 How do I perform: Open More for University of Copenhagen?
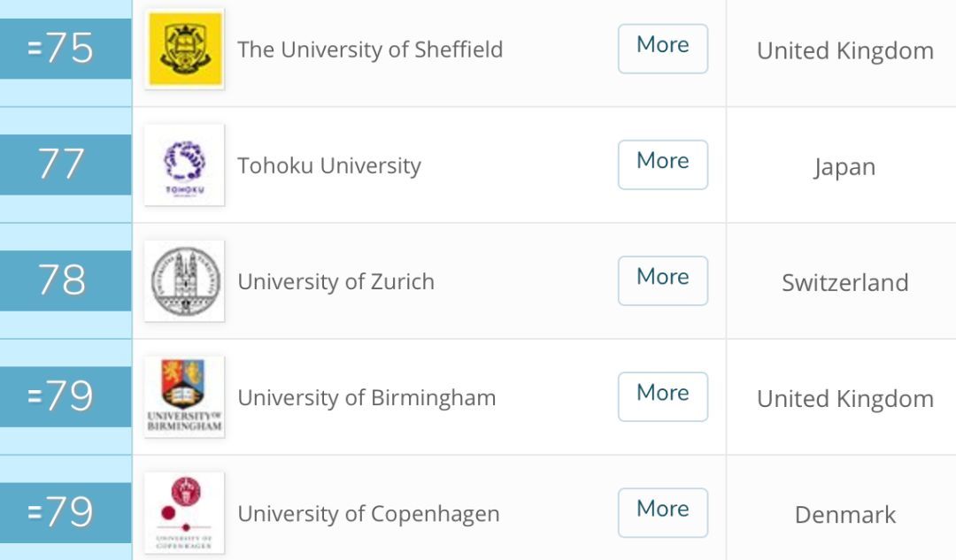click(663, 512)
